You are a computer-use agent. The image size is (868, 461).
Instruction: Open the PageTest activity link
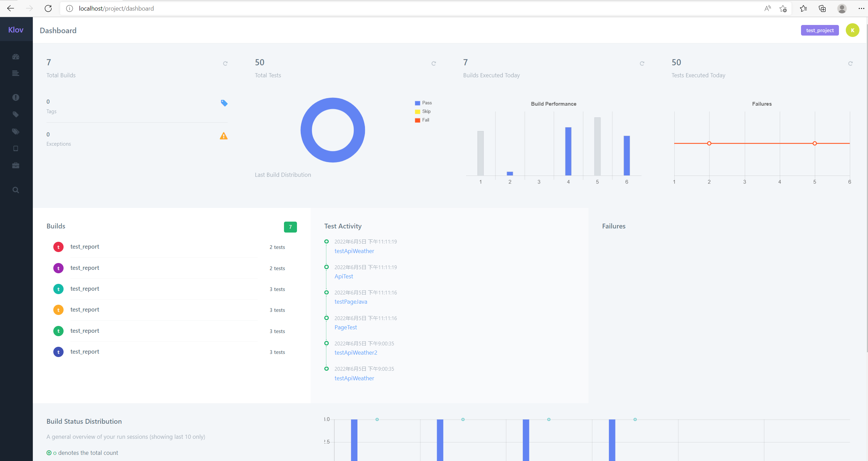345,327
